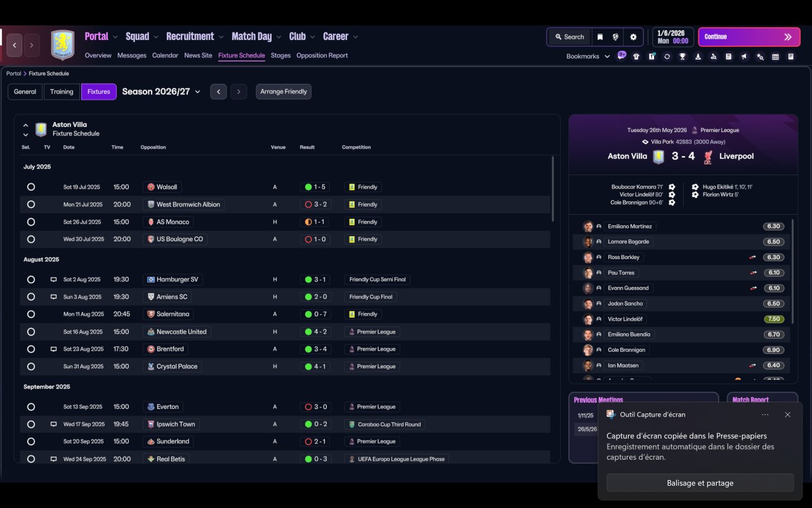
Task: Click the megaphone bookmark icon
Action: coord(744,57)
